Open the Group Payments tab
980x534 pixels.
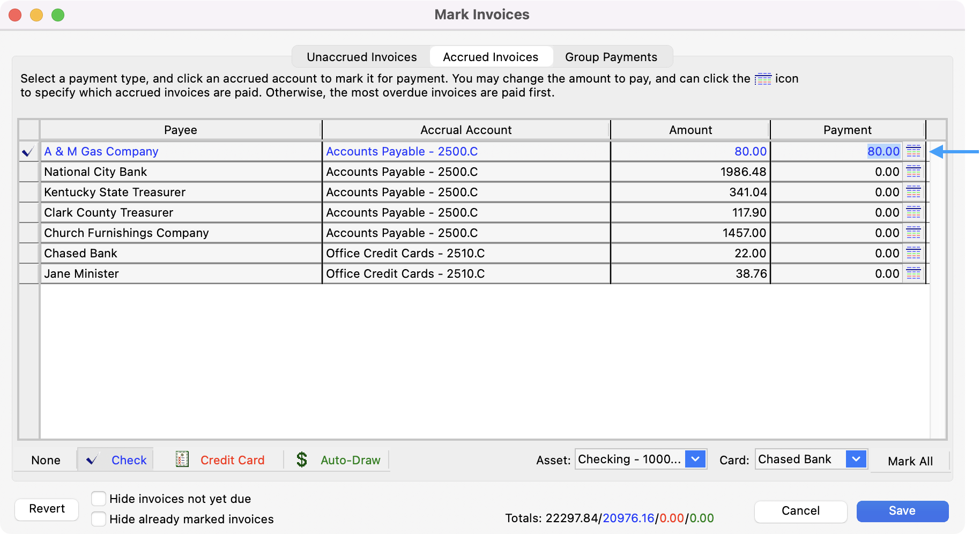pyautogui.click(x=611, y=57)
